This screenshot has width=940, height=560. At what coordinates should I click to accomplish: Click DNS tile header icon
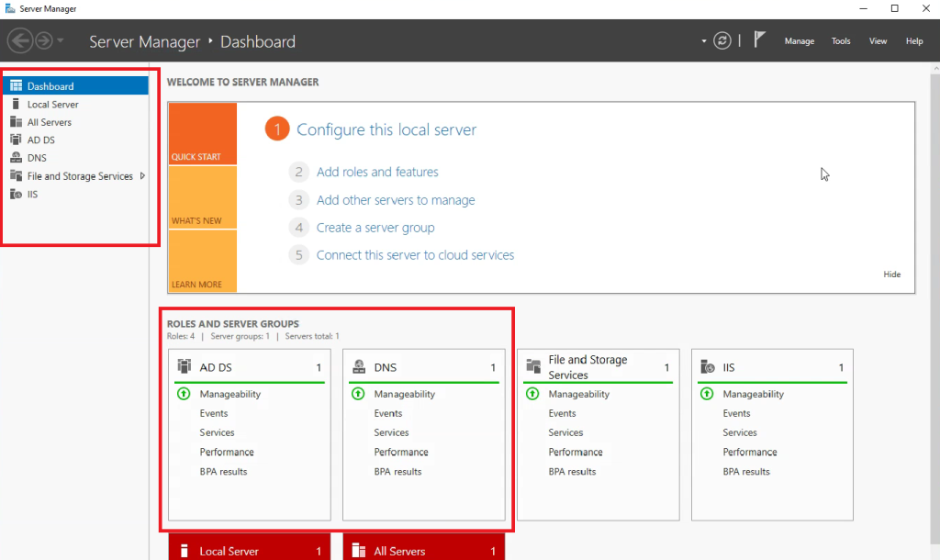pos(359,366)
